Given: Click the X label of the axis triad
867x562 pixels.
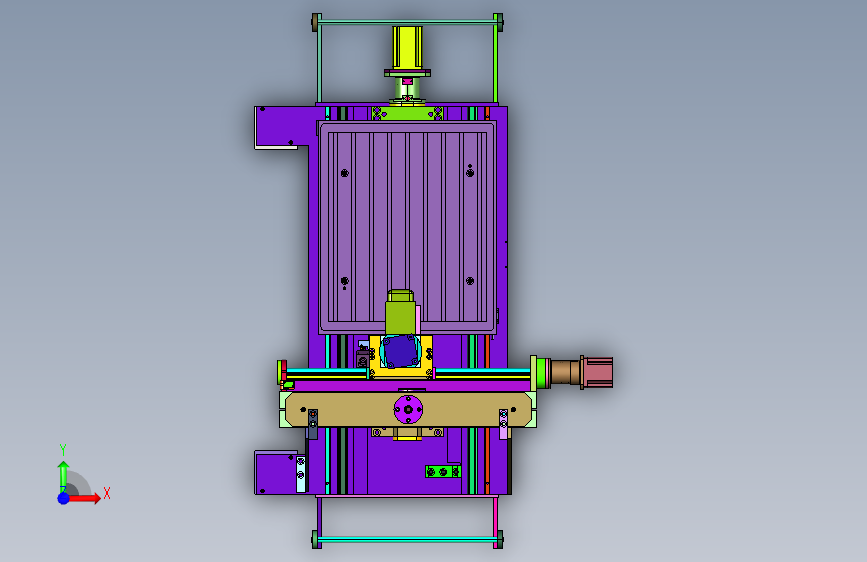Looking at the screenshot, I should (x=107, y=493).
